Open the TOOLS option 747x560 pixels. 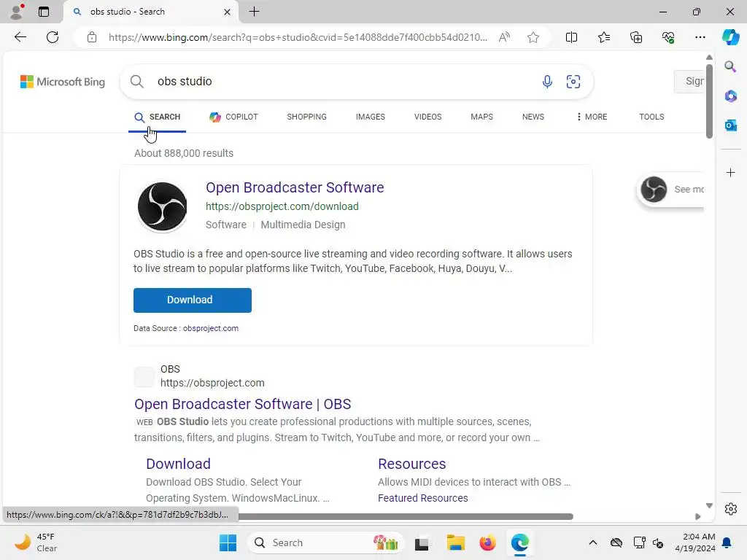(651, 117)
